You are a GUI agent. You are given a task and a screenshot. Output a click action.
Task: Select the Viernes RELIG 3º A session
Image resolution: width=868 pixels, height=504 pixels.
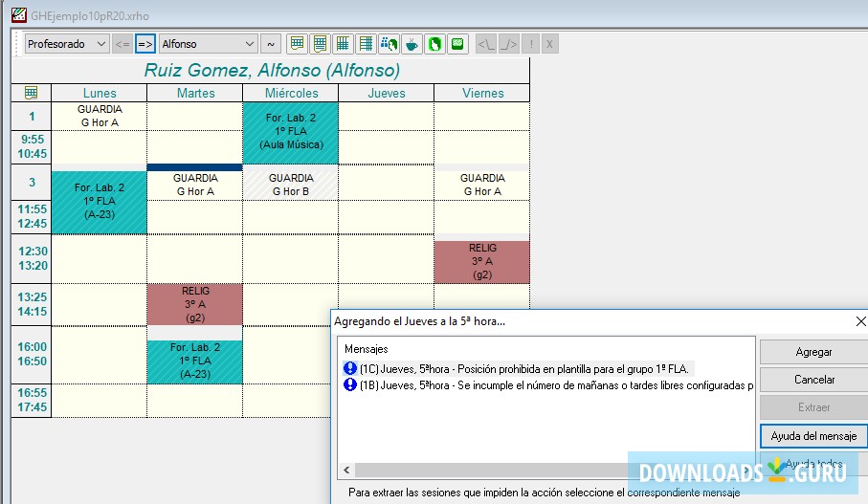[x=482, y=262]
